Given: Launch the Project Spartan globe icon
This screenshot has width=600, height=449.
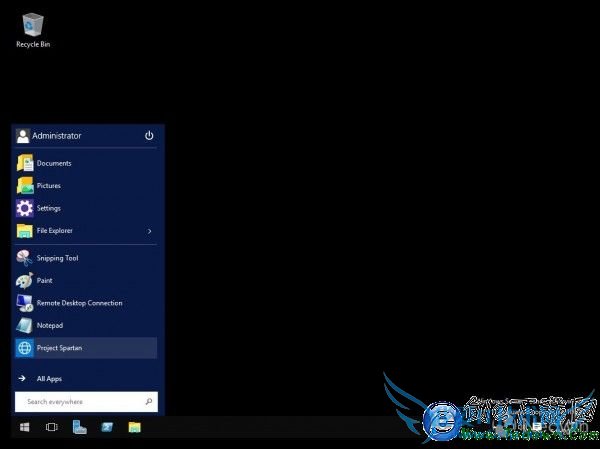Looking at the screenshot, I should pos(25,348).
